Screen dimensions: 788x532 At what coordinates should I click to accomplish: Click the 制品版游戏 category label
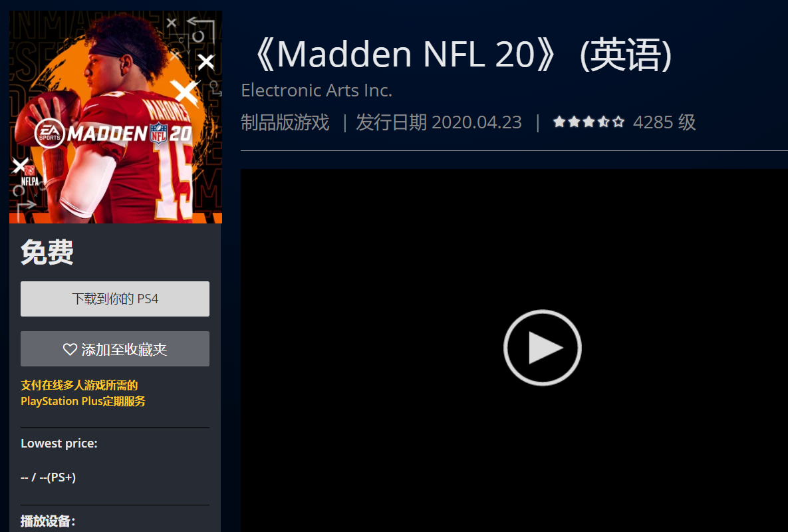[x=285, y=122]
